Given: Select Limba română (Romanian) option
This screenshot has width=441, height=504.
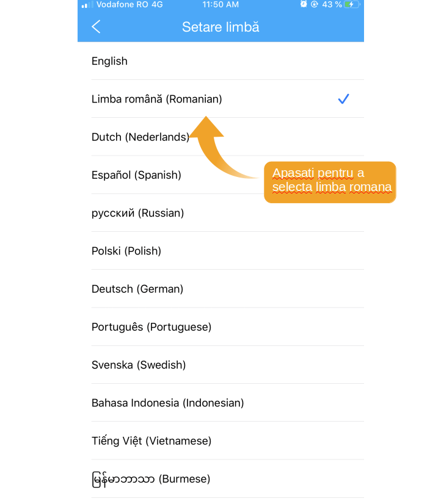Looking at the screenshot, I should click(x=221, y=99).
